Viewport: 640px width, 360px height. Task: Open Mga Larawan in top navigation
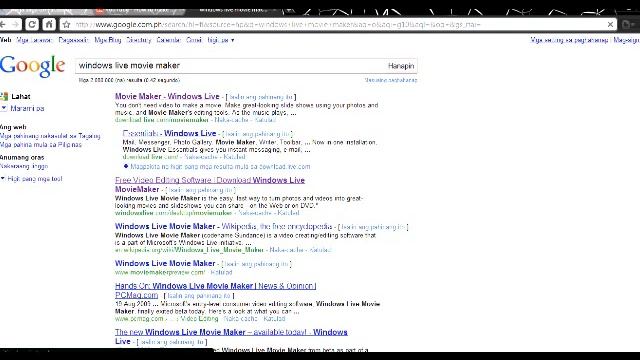pos(35,40)
